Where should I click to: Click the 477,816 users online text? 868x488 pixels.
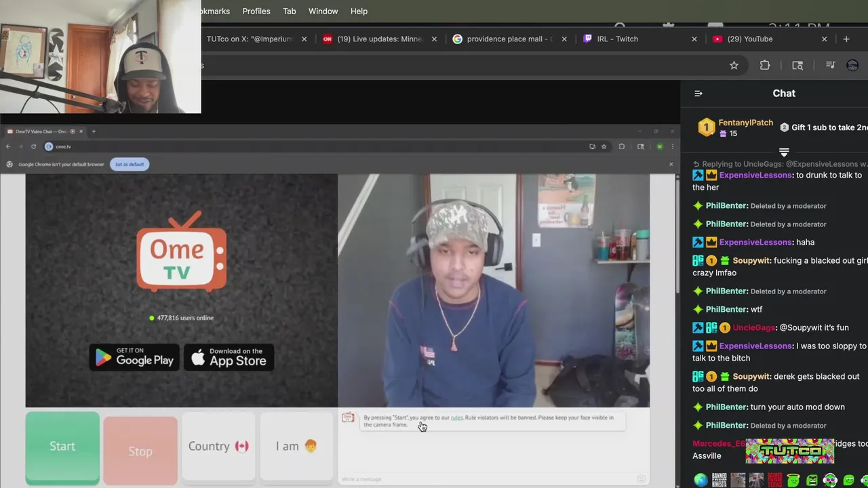click(x=185, y=318)
